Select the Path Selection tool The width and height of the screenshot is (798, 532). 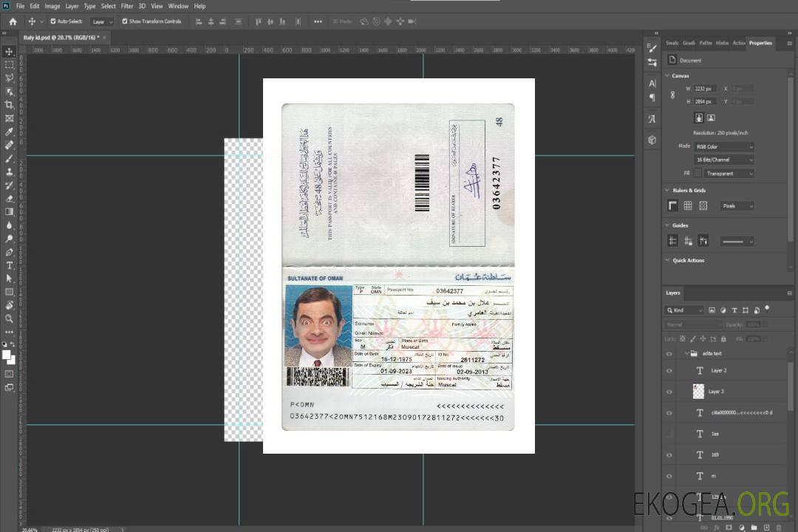point(9,279)
